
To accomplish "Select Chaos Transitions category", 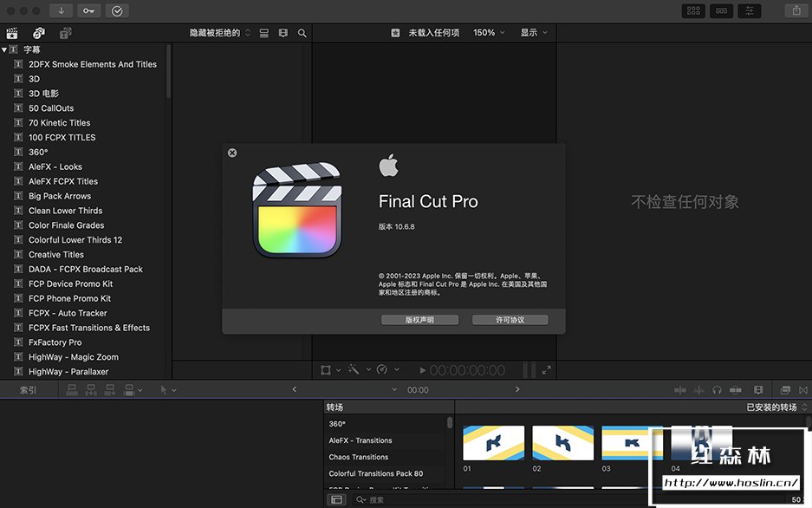I will pos(359,457).
